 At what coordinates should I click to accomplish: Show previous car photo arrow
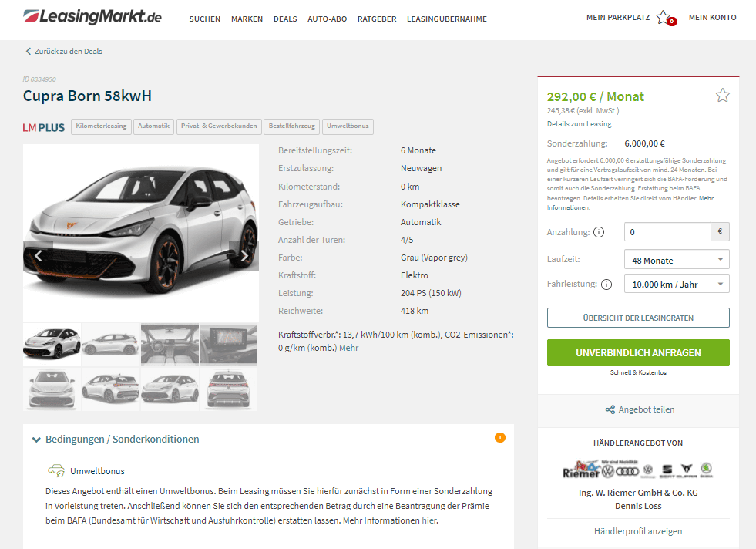(38, 256)
